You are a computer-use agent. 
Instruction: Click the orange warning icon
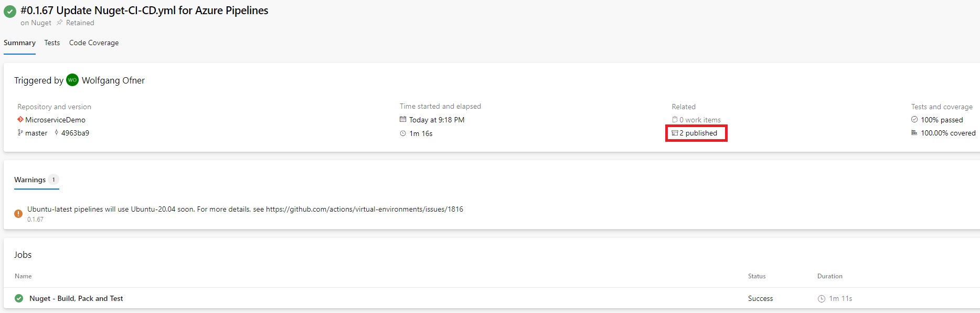(x=18, y=214)
